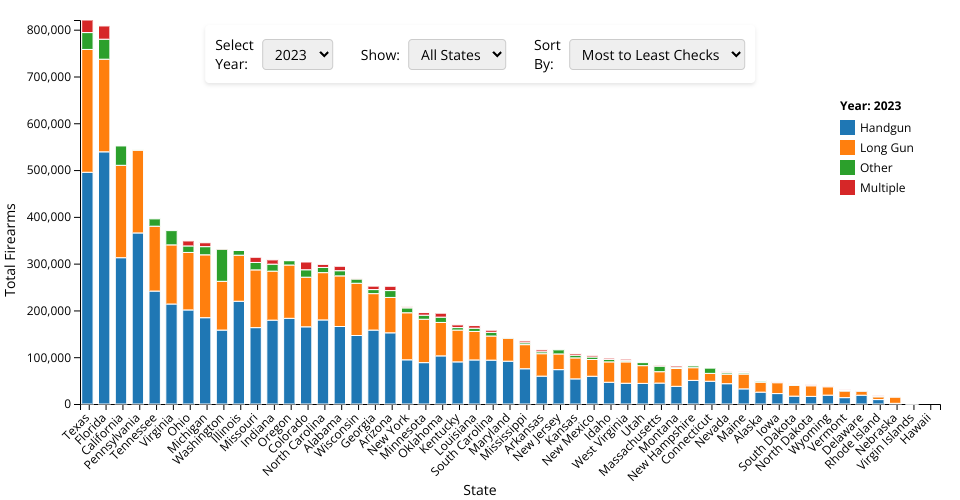This screenshot has width=960, height=500.
Task: Open the Select Year dropdown showing 2023
Action: pyautogui.click(x=297, y=55)
